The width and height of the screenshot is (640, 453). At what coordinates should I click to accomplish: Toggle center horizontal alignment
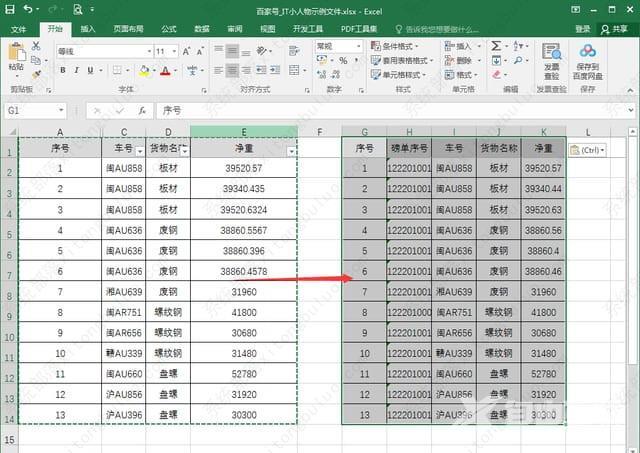point(232,71)
